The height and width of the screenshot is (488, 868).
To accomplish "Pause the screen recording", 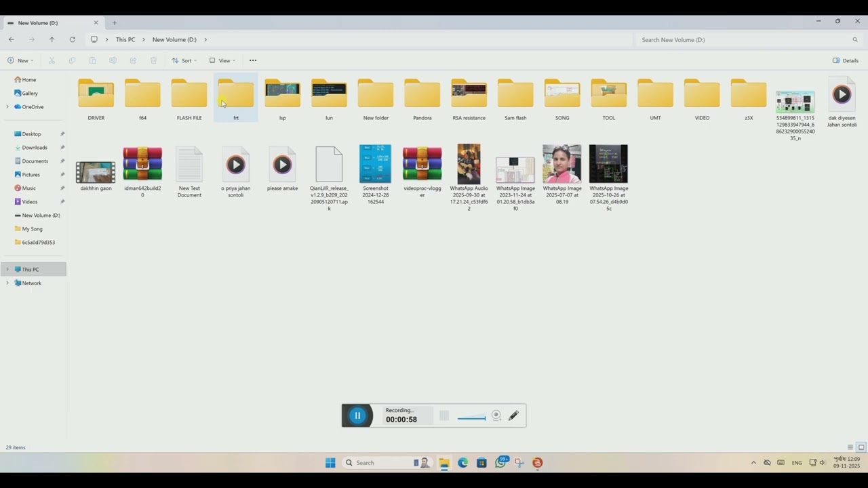I will (357, 415).
